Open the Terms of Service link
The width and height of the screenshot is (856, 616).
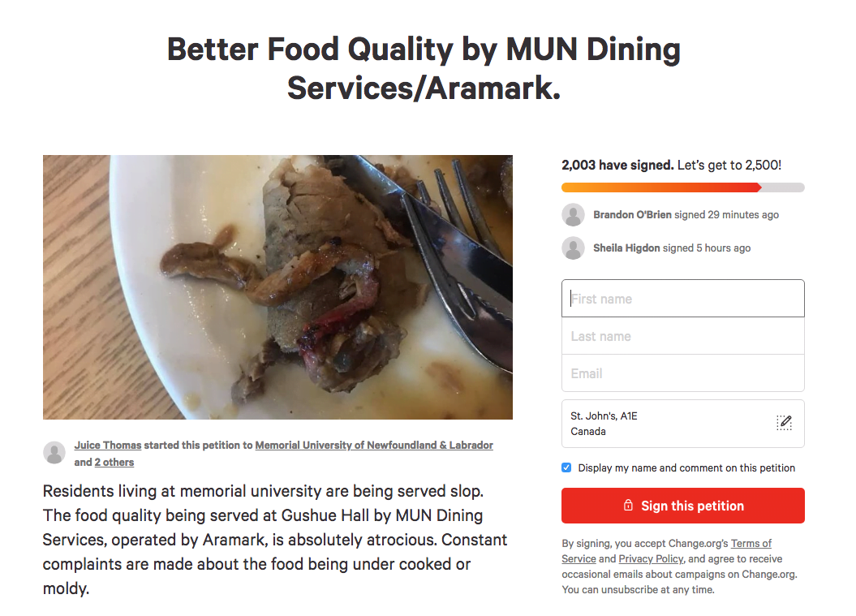(x=751, y=544)
